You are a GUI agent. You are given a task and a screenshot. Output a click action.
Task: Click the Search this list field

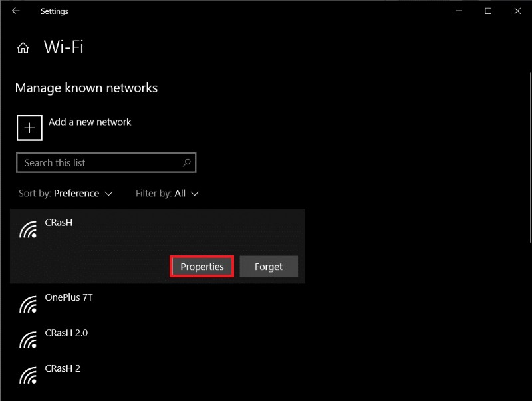point(100,162)
